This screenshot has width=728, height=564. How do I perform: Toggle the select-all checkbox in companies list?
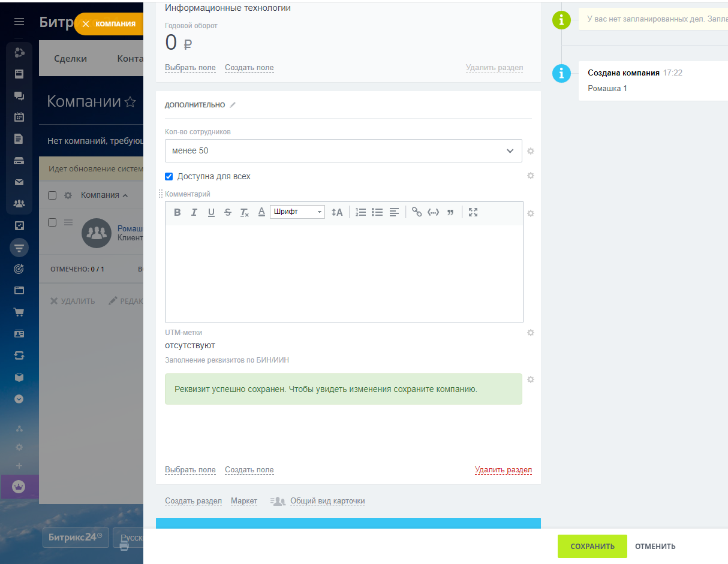tap(52, 195)
